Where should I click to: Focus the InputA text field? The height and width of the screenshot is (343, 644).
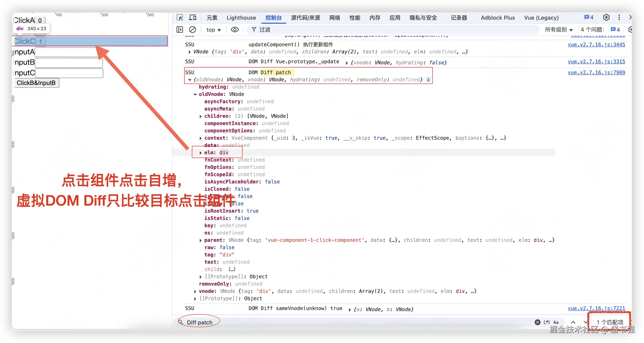tap(68, 52)
